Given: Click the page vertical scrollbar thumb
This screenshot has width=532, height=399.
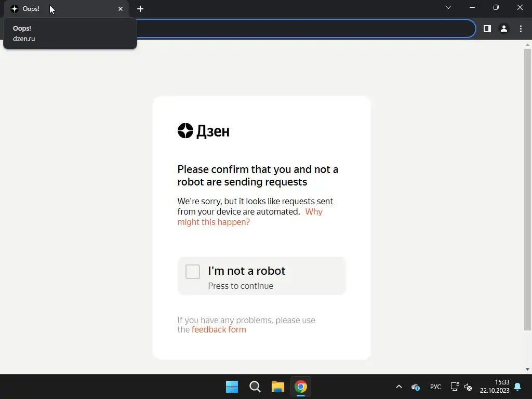Looking at the screenshot, I should coord(527,189).
